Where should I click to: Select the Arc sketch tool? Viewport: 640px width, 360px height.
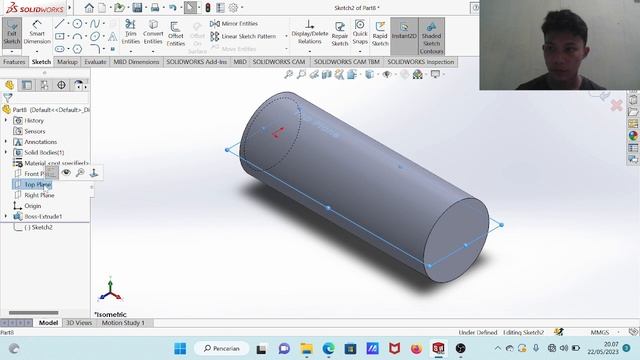pyautogui.click(x=77, y=36)
